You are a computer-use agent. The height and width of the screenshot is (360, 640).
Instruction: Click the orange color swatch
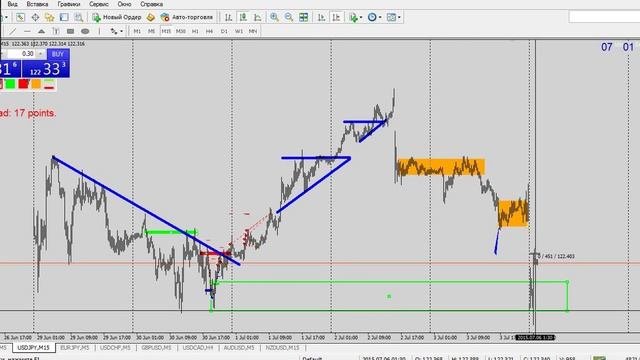click(x=36, y=84)
